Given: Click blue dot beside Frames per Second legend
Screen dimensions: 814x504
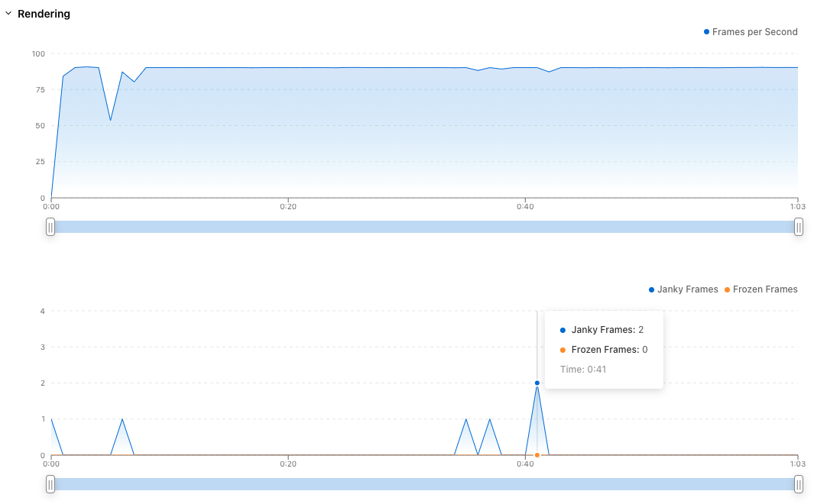Looking at the screenshot, I should pyautogui.click(x=706, y=32).
